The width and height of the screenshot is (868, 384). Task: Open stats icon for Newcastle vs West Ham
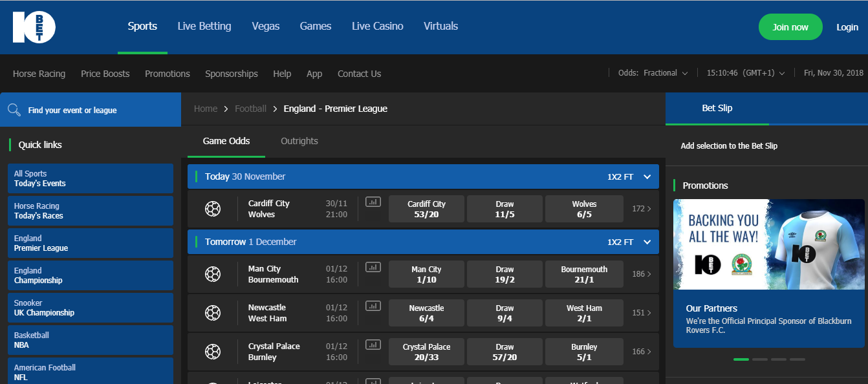(373, 306)
